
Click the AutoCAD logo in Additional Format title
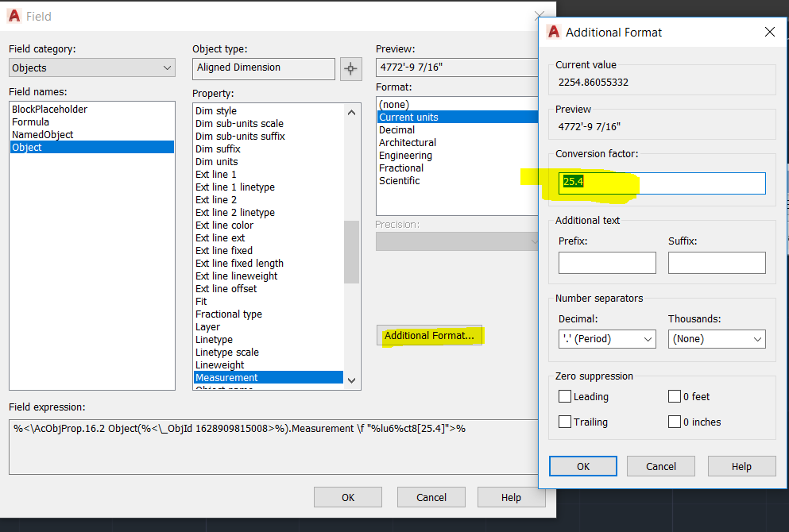click(554, 32)
